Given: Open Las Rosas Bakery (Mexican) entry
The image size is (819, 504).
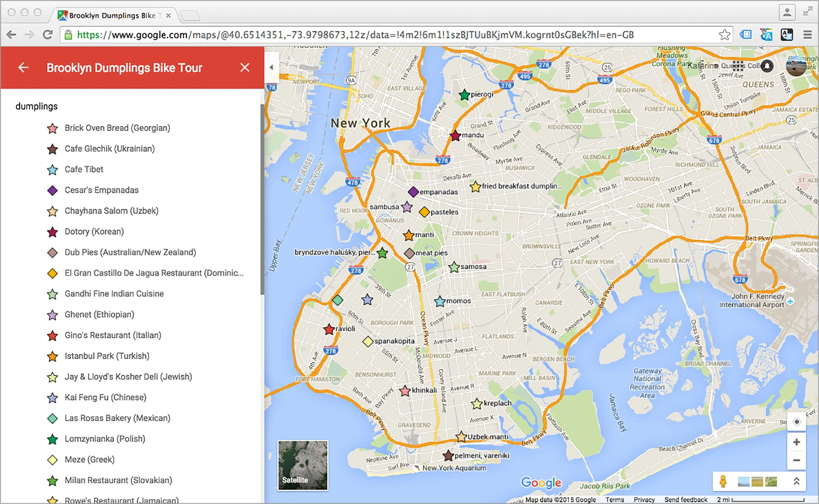Looking at the screenshot, I should click(x=117, y=418).
